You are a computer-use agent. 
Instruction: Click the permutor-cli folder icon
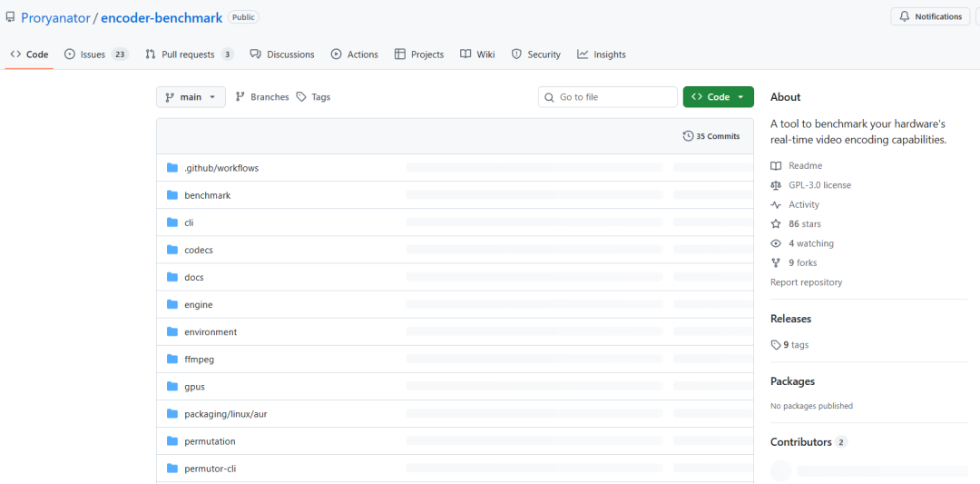pyautogui.click(x=172, y=469)
